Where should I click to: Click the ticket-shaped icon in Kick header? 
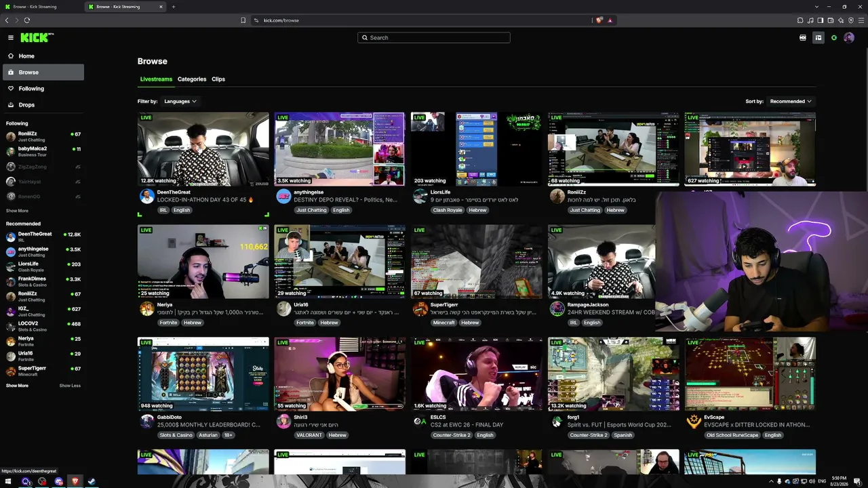pos(803,38)
